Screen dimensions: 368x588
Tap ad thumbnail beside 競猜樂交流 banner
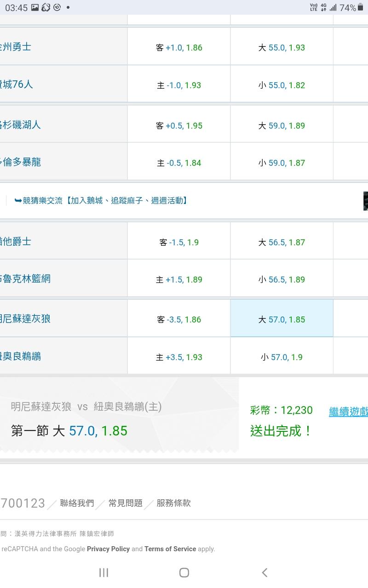[365, 201]
